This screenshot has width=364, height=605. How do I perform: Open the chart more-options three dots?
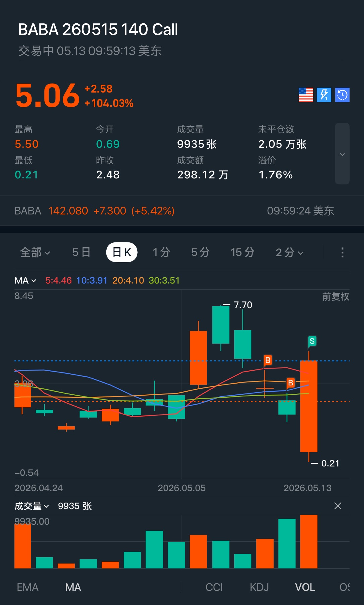342,252
